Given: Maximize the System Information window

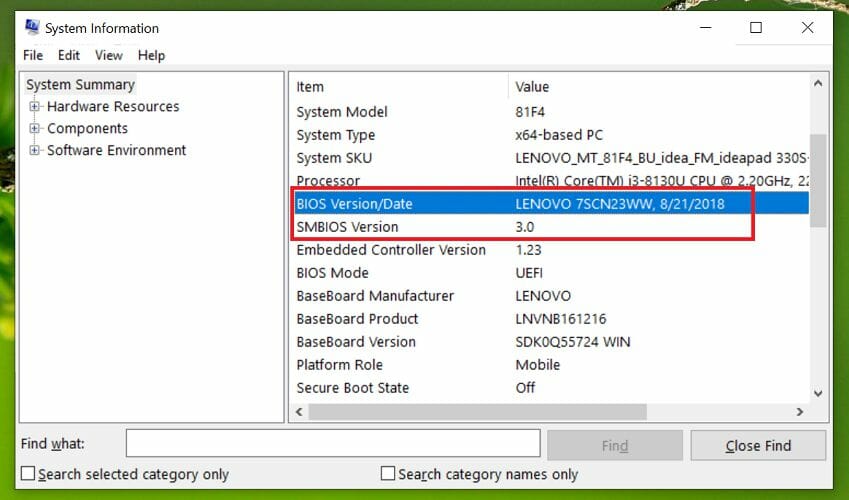Looking at the screenshot, I should (x=756, y=28).
